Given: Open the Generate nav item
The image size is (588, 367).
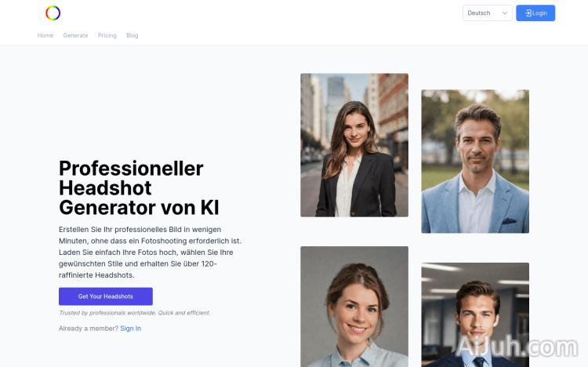Looking at the screenshot, I should coord(75,35).
